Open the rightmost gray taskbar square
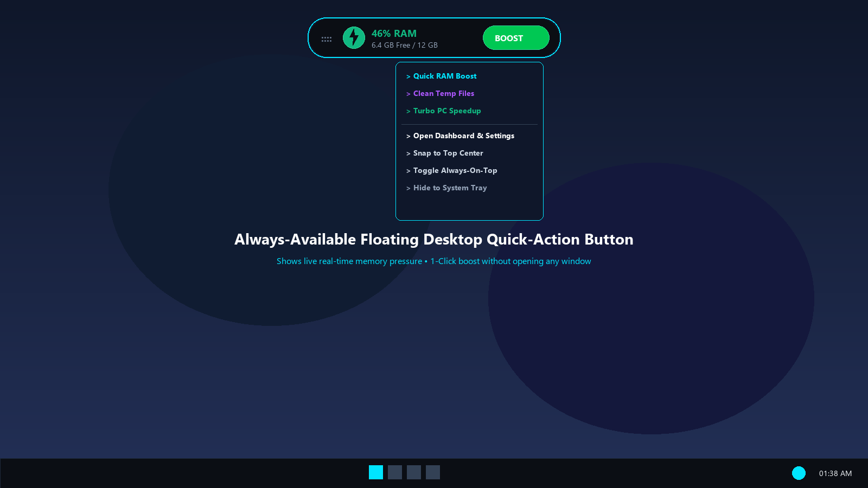This screenshot has height=488, width=868. tap(433, 472)
